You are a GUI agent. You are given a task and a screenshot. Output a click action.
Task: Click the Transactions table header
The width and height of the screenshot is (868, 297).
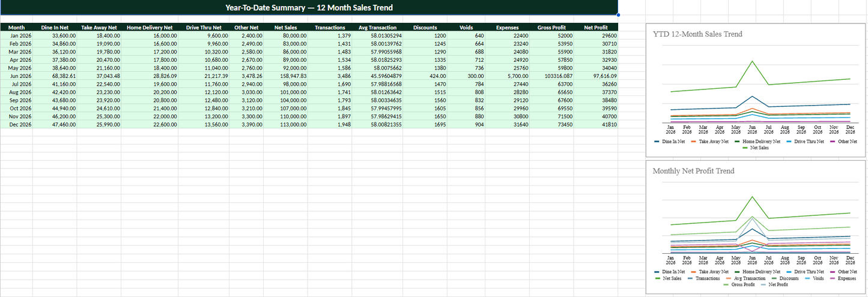tap(330, 28)
